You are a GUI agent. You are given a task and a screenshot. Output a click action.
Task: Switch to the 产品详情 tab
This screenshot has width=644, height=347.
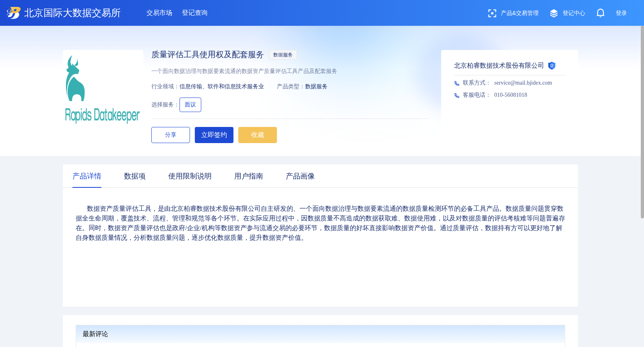pos(87,176)
